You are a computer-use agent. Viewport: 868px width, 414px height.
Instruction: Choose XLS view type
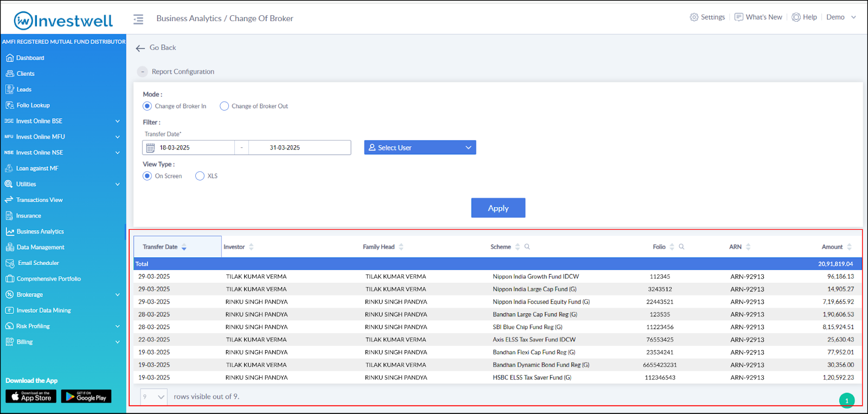200,176
